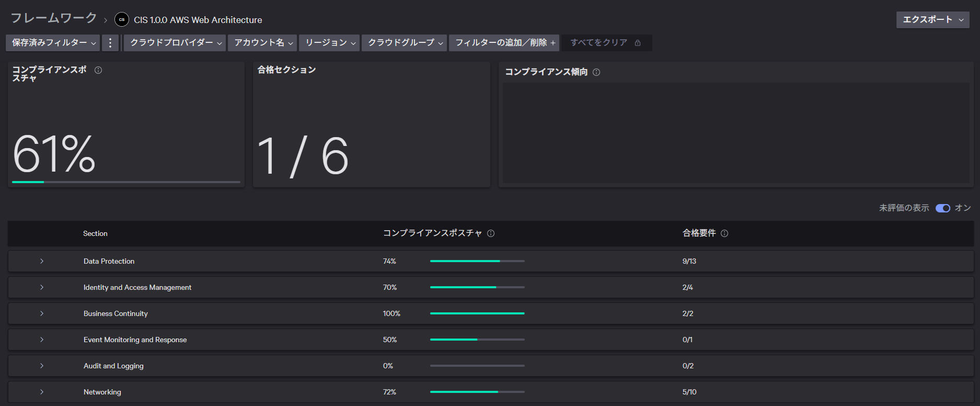The height and width of the screenshot is (406, 980).
Task: Click the CIS framework logo icon
Action: [122, 20]
